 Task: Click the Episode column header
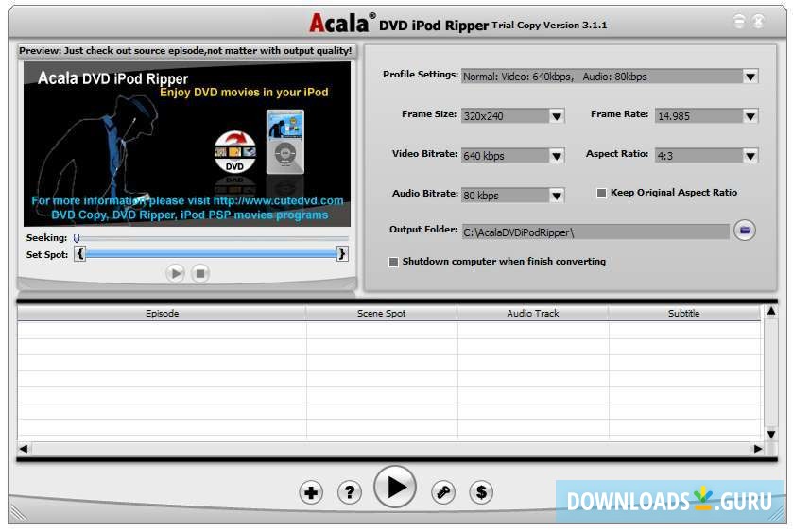[162, 314]
